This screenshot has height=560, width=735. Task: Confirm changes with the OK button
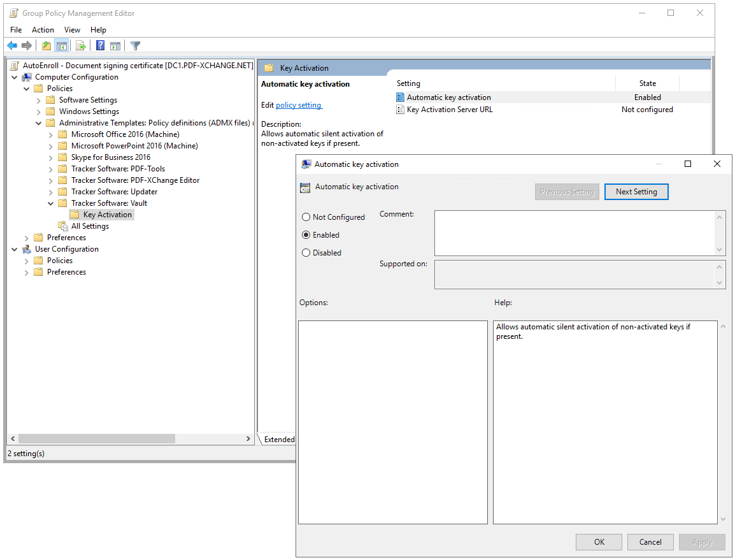[599, 542]
